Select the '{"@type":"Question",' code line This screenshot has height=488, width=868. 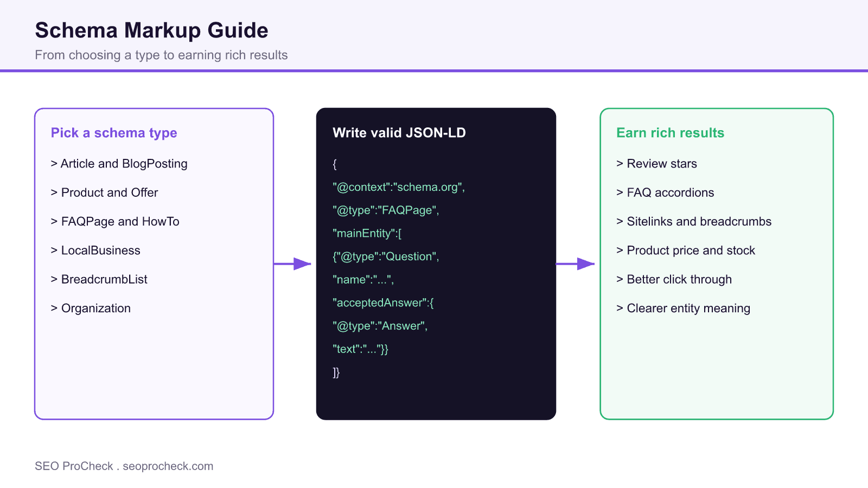coord(386,256)
